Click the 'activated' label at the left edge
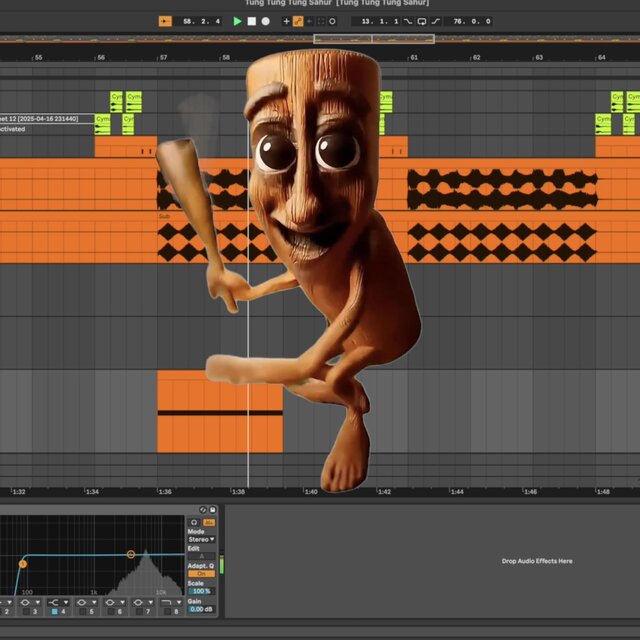This screenshot has height=640, width=640. pyautogui.click(x=13, y=129)
